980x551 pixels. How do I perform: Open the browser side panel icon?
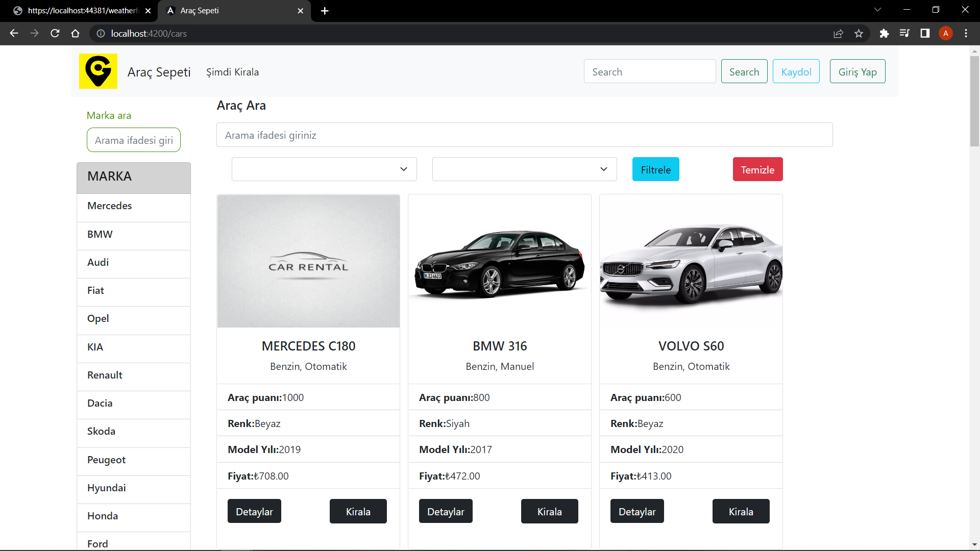tap(925, 33)
